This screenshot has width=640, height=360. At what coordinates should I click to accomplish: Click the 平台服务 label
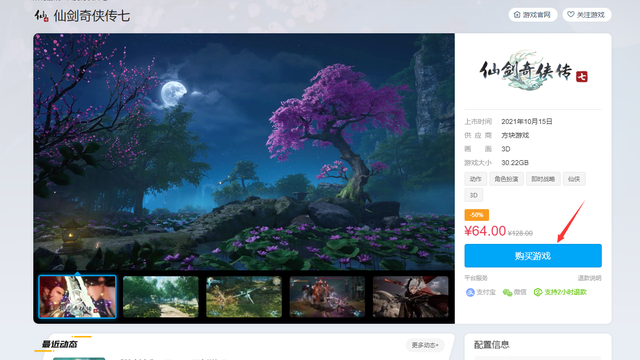coord(476,278)
